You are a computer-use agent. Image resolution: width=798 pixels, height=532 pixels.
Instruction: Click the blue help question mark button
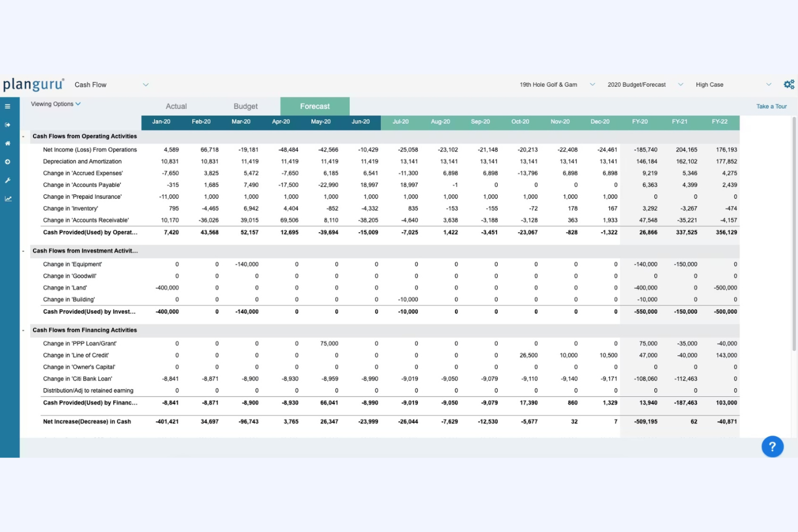772,446
